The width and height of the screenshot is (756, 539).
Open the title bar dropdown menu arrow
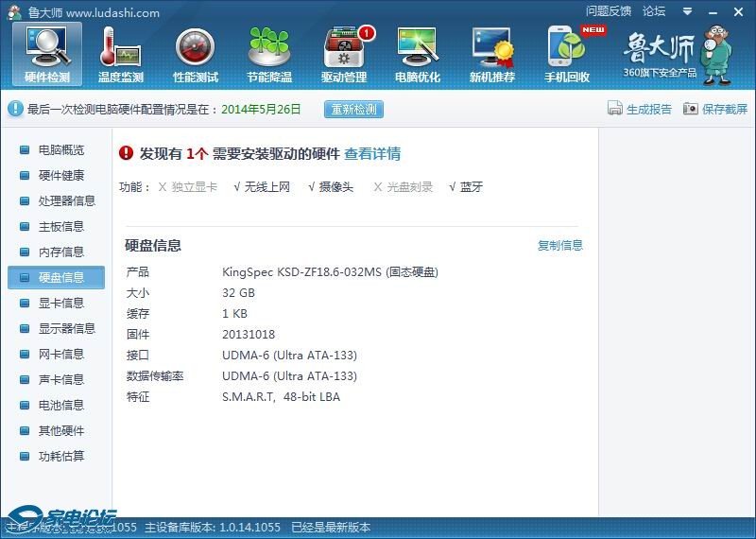click(x=688, y=11)
